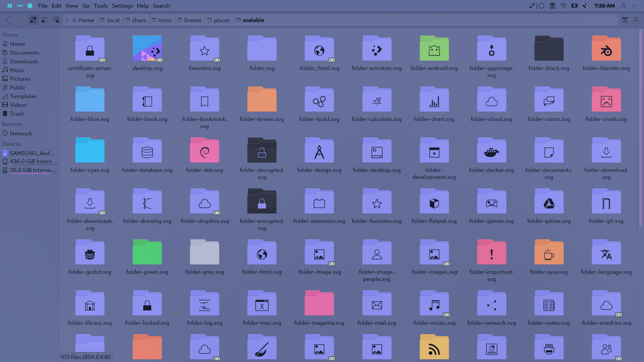Navigate to .local in breadcrumb
This screenshot has height=362, width=644.
110,20
